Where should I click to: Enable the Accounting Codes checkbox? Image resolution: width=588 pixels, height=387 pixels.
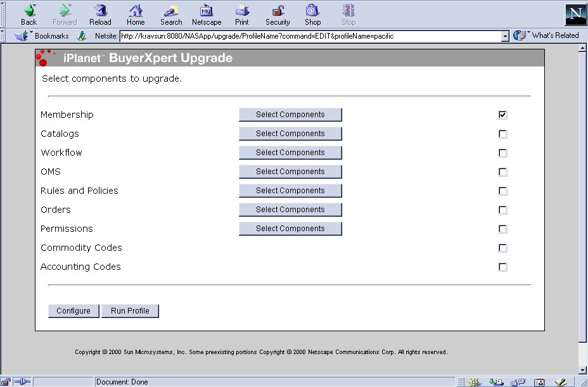coord(503,267)
